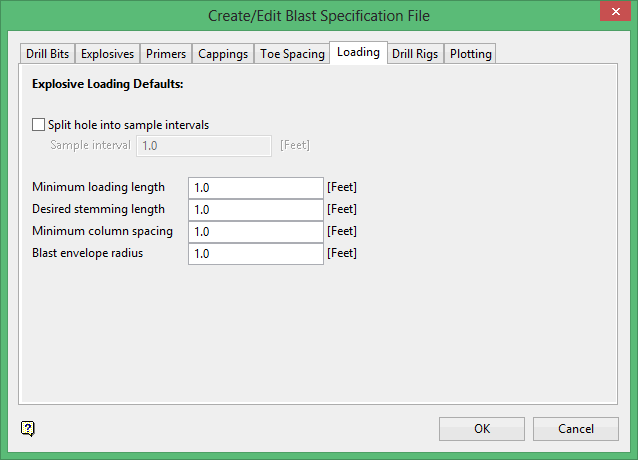The image size is (638, 460).
Task: Click the dialog title bar text
Action: [x=319, y=15]
